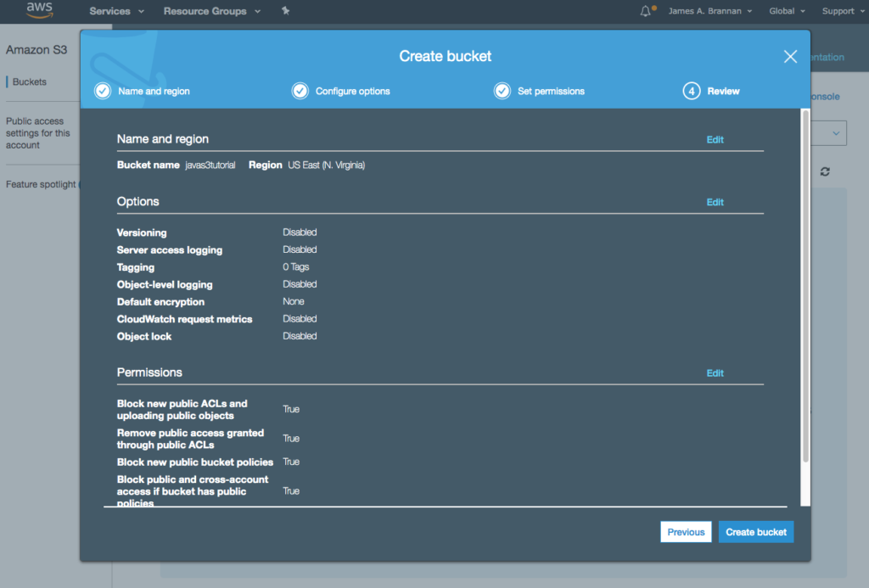The image size is (869, 588).
Task: Select the Review step label
Action: pos(723,91)
